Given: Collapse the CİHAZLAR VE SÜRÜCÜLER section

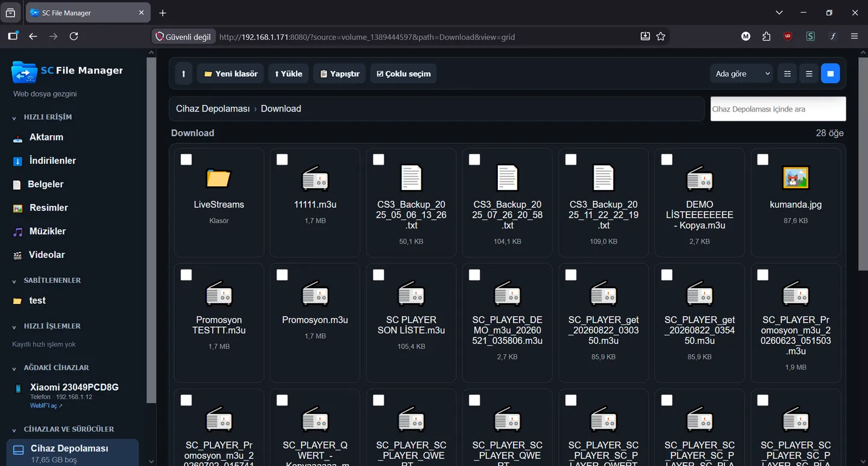Looking at the screenshot, I should [x=14, y=430].
